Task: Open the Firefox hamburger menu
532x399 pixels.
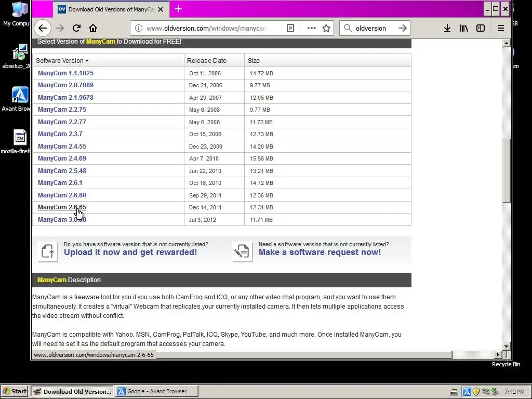Action: pos(501,28)
